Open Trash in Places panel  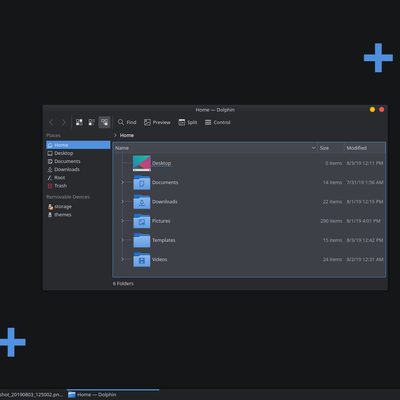tap(78, 186)
